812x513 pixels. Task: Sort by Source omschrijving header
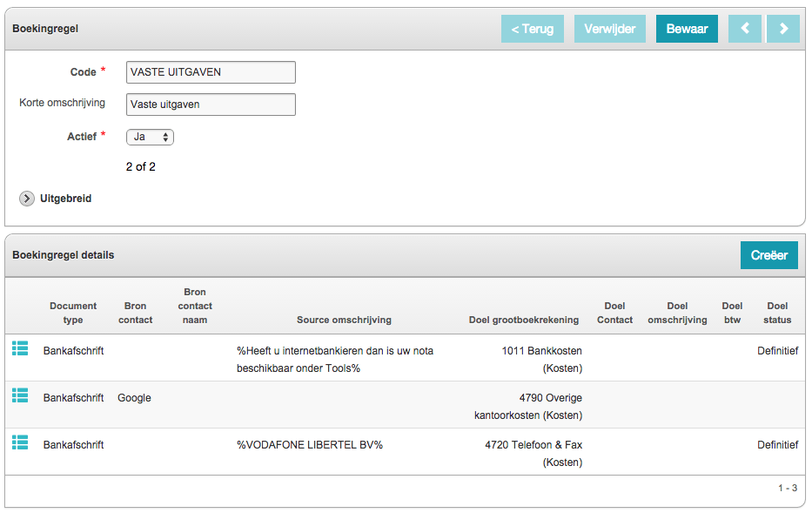(x=344, y=320)
